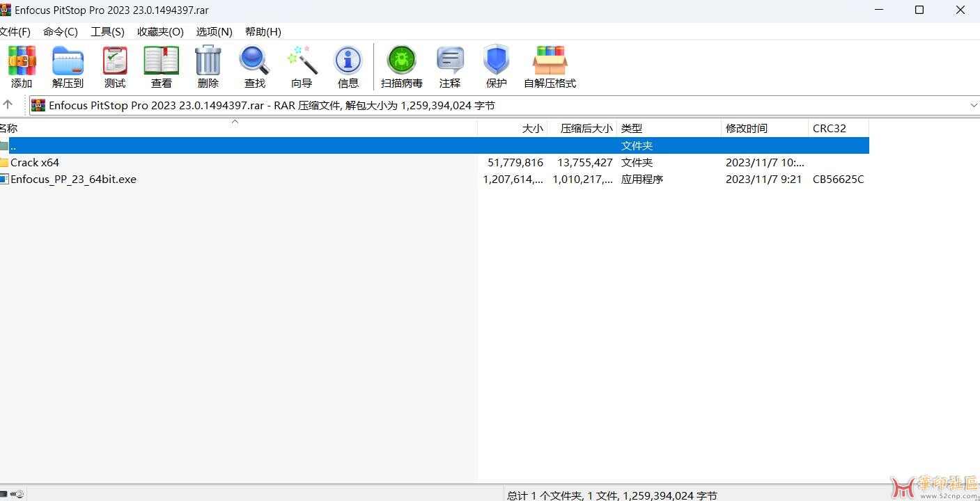Open the Tools (工具) menu

(x=107, y=32)
